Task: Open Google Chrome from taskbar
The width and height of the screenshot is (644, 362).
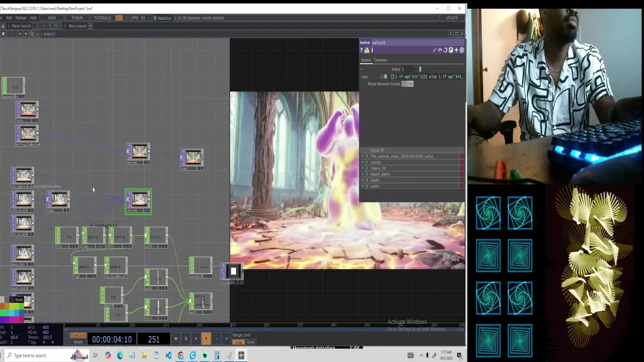Action: coord(181,355)
